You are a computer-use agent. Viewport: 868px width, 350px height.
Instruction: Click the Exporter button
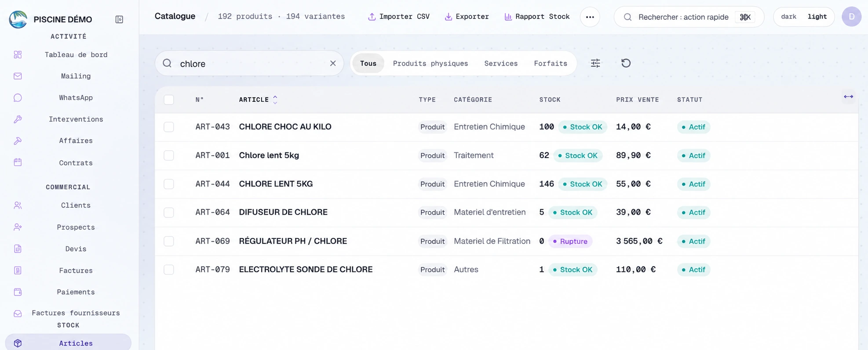tap(467, 17)
